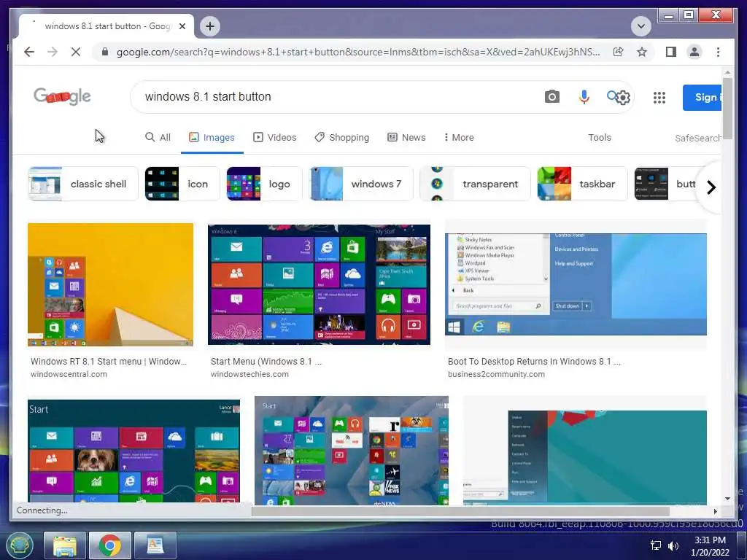This screenshot has width=747, height=560.
Task: Open the Windows Start orb
Action: coord(19,545)
